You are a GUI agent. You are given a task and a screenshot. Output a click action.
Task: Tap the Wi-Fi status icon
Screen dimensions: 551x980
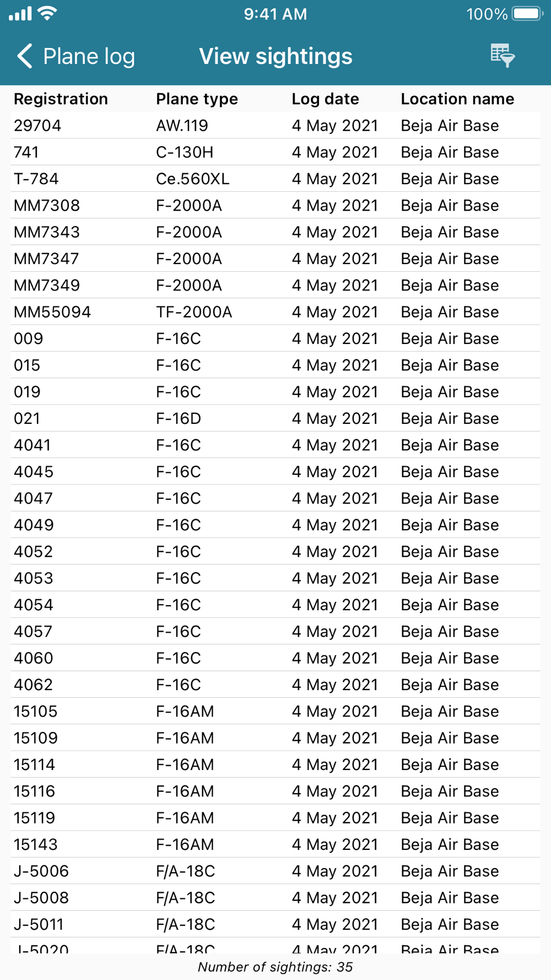[x=48, y=13]
